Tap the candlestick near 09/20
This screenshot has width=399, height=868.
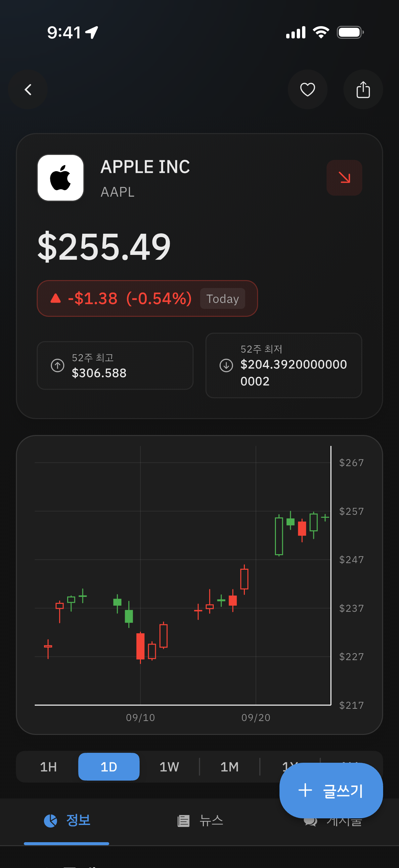(244, 579)
